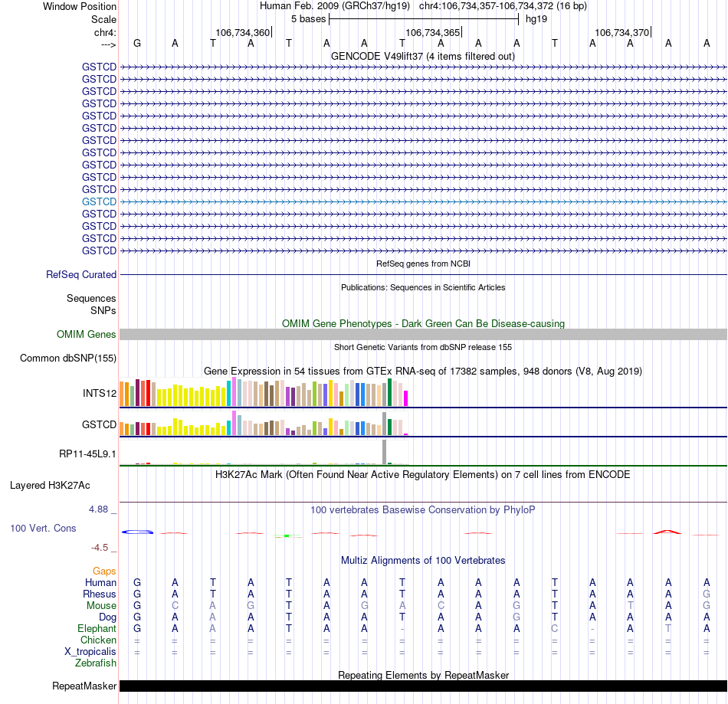Open 'Repeating Elements by RepeatMasker' title
728x704 pixels.
coord(423,675)
